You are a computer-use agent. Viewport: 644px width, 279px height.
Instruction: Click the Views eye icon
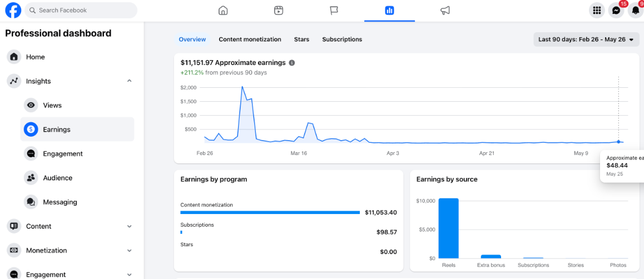pyautogui.click(x=31, y=106)
